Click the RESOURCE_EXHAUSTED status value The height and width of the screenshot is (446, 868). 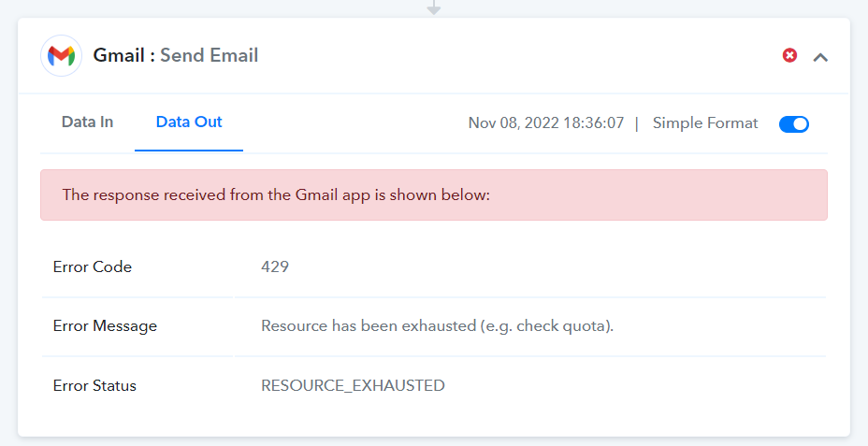[353, 385]
